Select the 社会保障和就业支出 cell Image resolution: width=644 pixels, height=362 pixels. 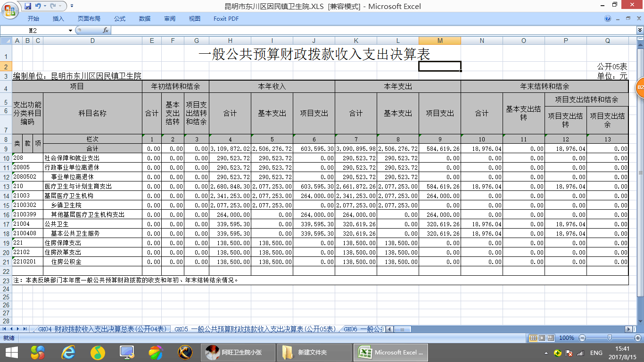(92, 158)
